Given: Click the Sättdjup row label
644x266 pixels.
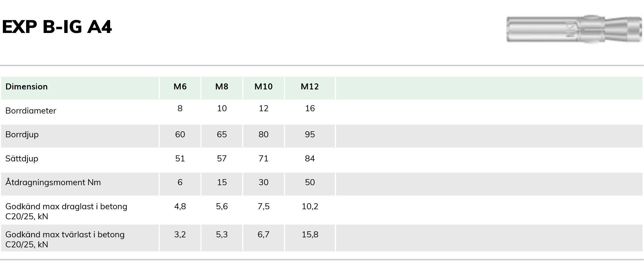Looking at the screenshot, I should click(22, 159).
